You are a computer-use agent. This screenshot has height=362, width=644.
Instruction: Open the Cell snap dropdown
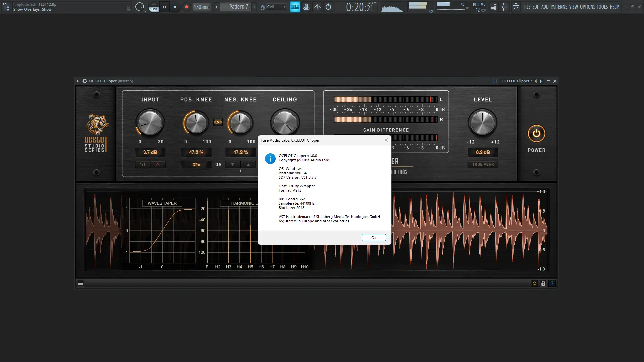[274, 7]
